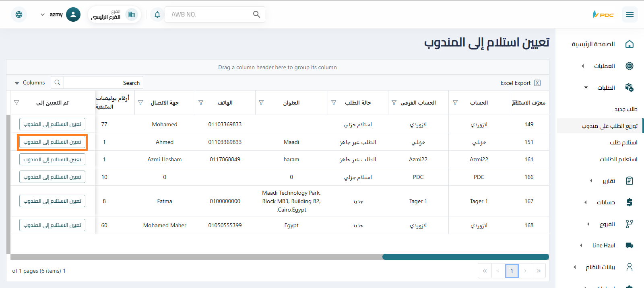Filter the الحساب الفرعي column
Screen dimensions: 644x288
click(394, 103)
